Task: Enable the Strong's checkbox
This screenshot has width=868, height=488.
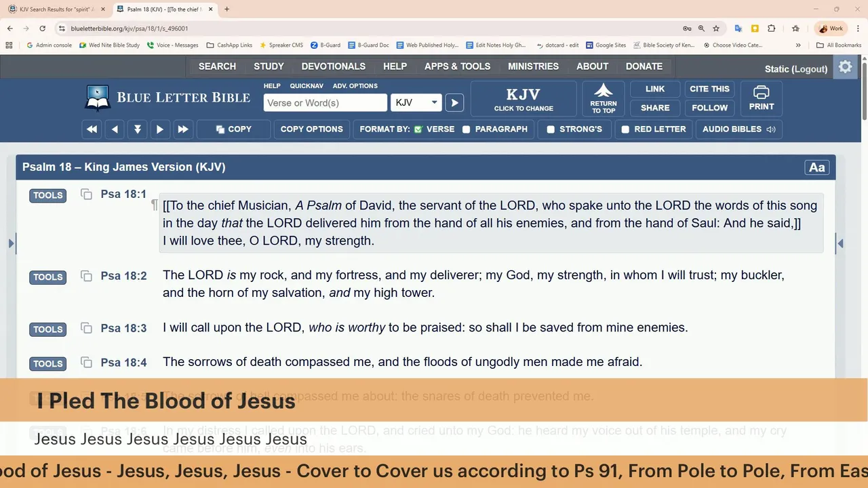Action: 551,129
